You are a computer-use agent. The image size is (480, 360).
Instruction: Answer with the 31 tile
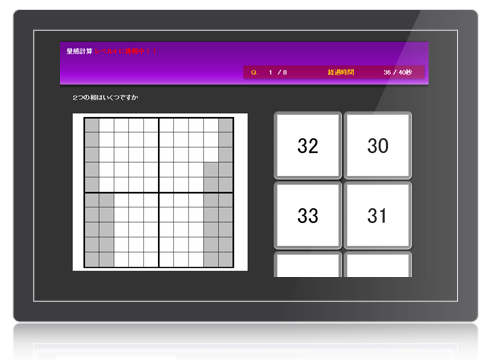(x=378, y=216)
